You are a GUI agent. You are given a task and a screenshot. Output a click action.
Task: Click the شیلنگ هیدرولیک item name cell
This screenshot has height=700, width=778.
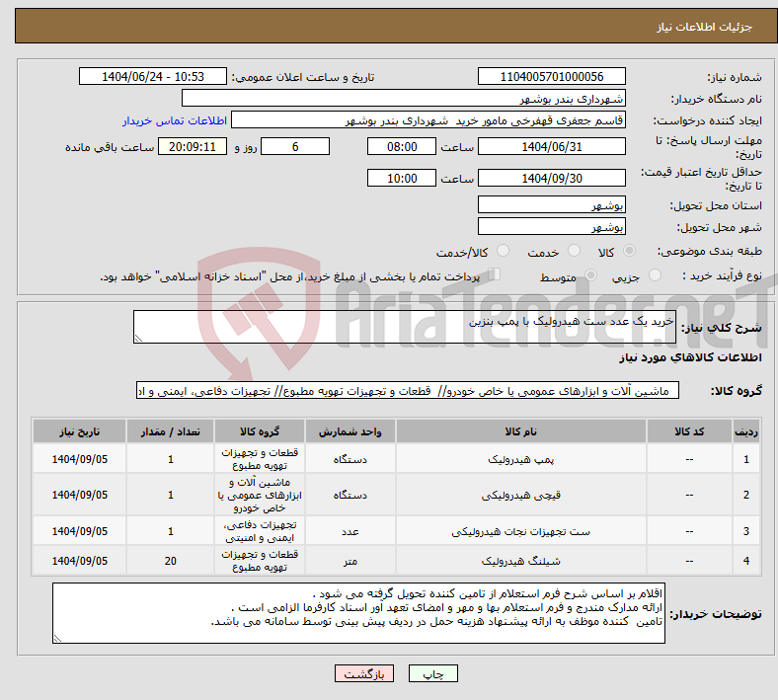pyautogui.click(x=521, y=561)
